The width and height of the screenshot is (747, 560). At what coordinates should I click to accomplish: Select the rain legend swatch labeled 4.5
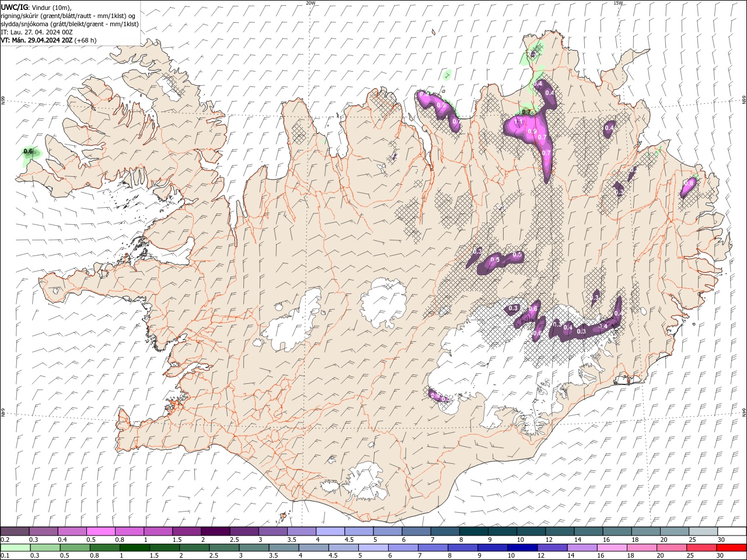344,548
